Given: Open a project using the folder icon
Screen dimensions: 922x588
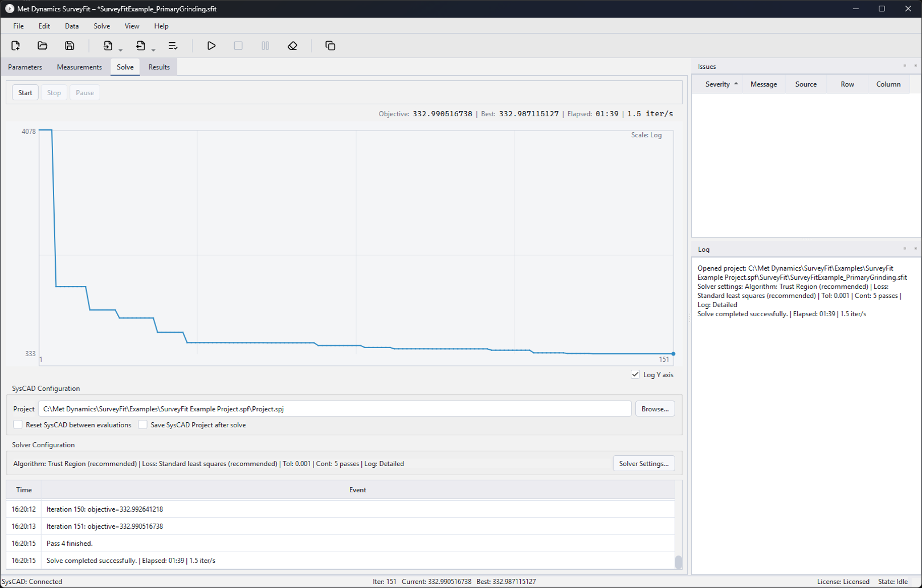Looking at the screenshot, I should click(x=42, y=46).
